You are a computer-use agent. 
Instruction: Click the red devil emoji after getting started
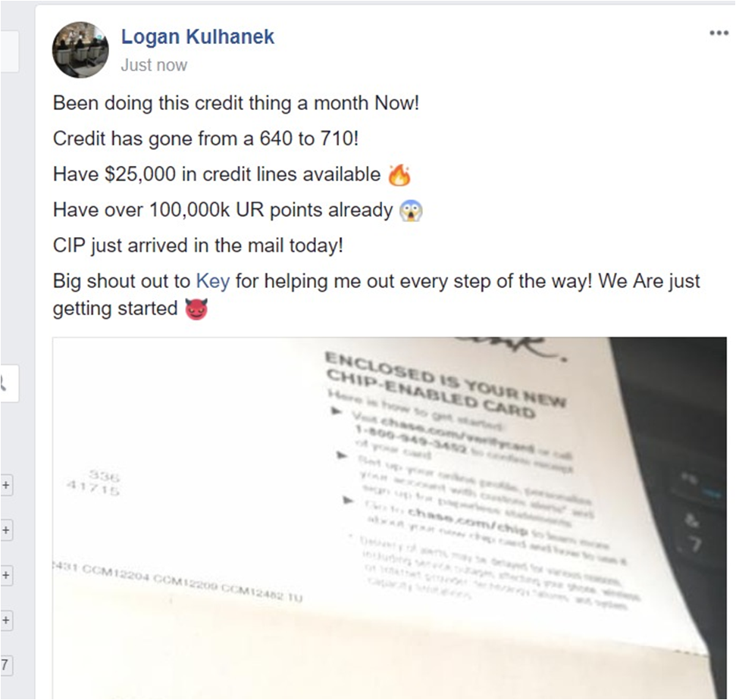click(x=196, y=309)
